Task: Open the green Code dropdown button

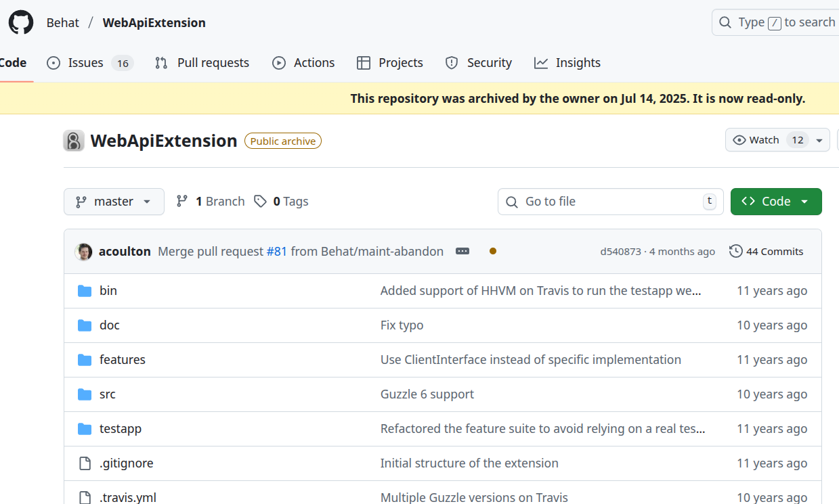Action: [775, 202]
